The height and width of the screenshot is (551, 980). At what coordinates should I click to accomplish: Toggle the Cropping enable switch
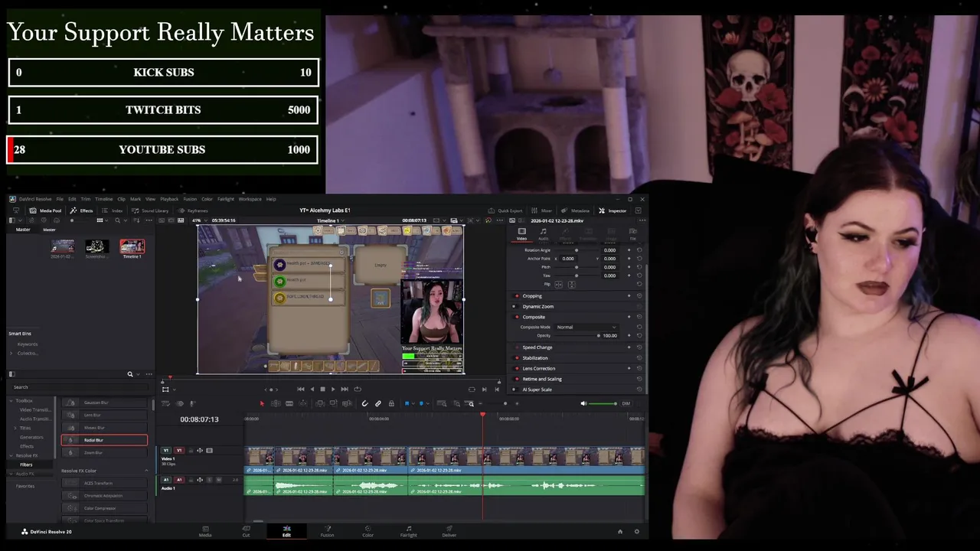point(517,296)
